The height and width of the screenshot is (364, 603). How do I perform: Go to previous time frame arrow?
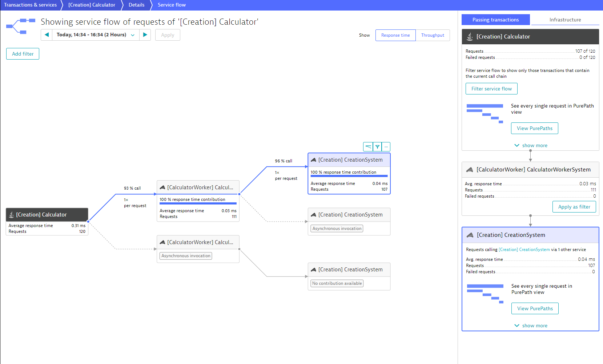coord(47,35)
